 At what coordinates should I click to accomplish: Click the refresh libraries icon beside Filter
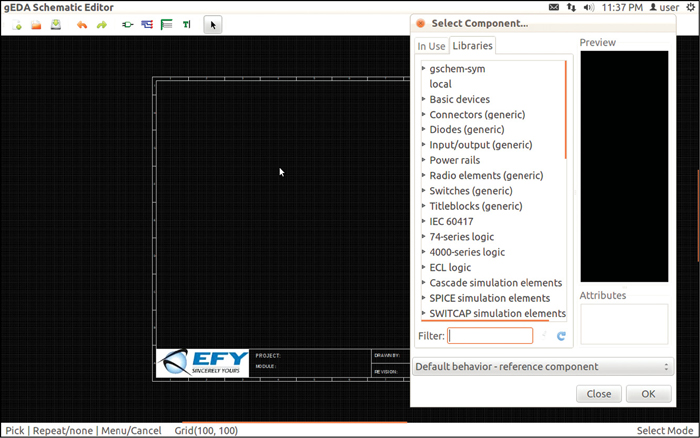561,337
